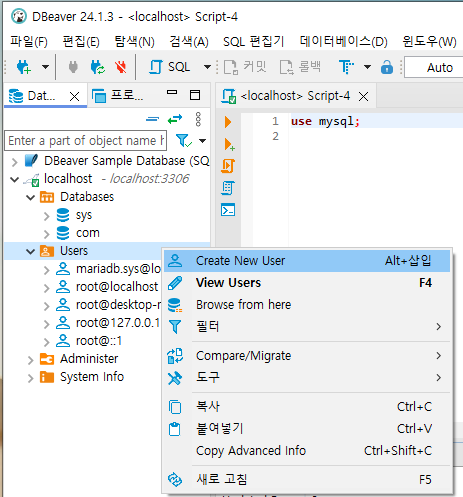Open the 필터 submenu

click(x=307, y=326)
